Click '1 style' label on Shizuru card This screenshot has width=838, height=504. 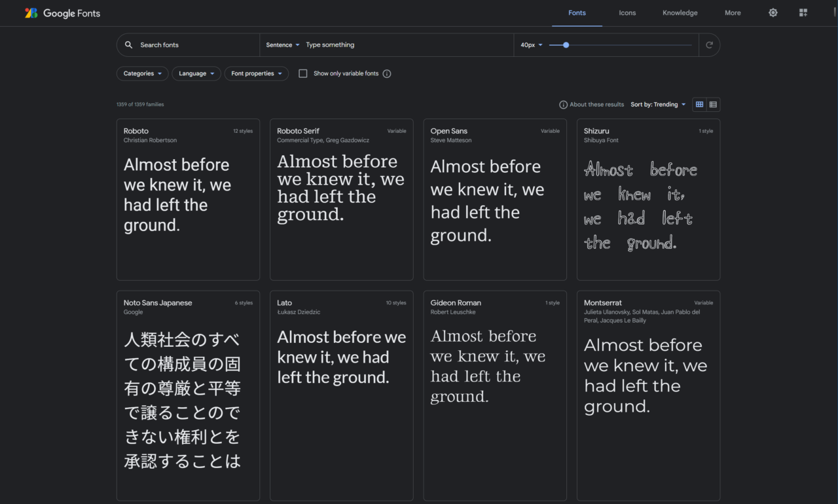[706, 131]
